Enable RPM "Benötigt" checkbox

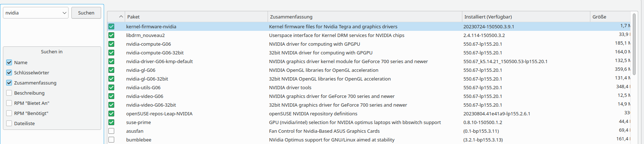(9, 113)
